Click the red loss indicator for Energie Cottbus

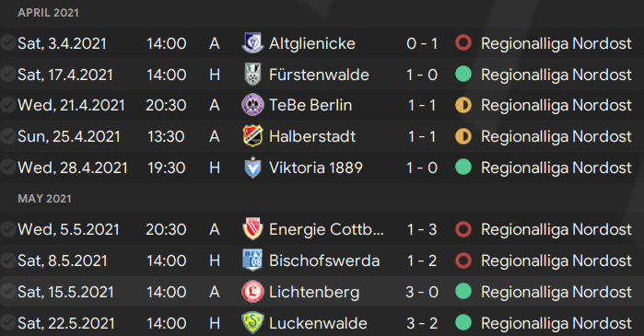[463, 229]
